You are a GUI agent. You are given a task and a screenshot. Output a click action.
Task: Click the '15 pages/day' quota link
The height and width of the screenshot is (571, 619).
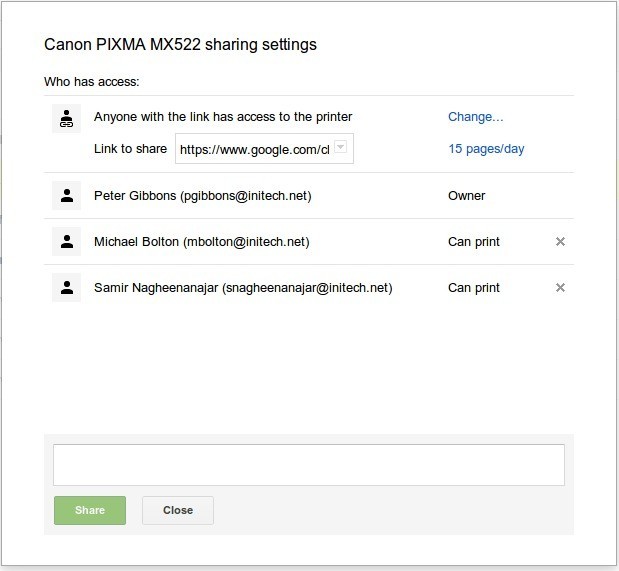tap(486, 149)
